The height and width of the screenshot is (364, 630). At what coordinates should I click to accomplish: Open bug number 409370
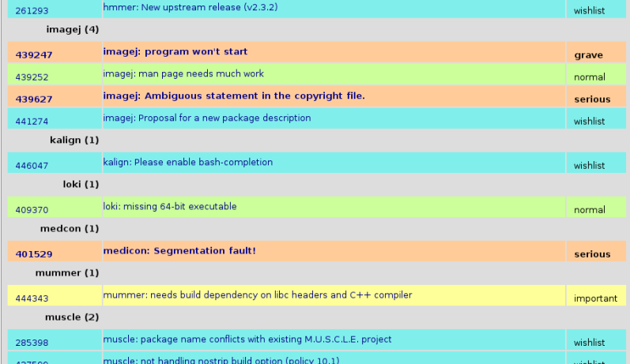[x=32, y=210]
